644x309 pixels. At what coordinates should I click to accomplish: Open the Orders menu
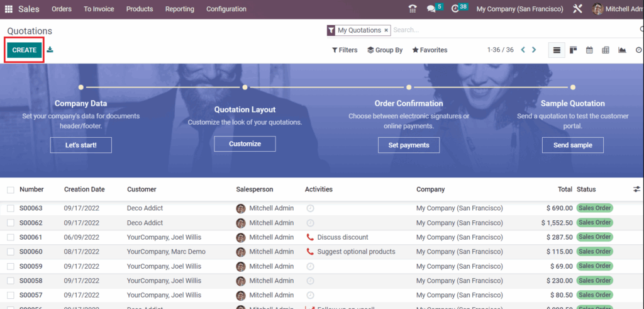pos(62,9)
